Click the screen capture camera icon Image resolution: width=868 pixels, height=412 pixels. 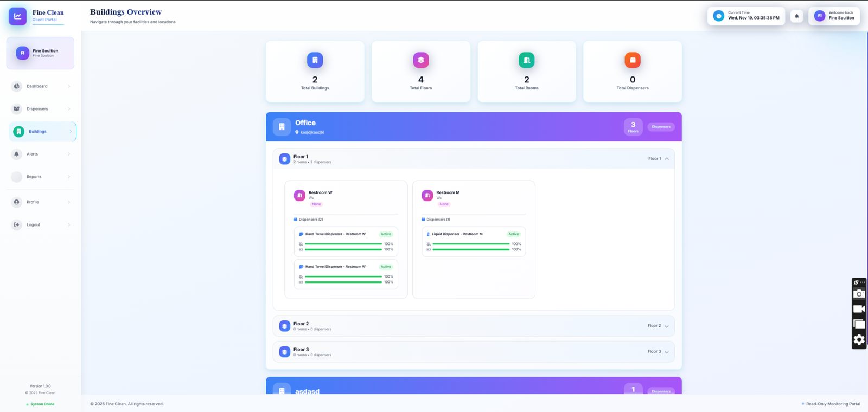pyautogui.click(x=859, y=294)
